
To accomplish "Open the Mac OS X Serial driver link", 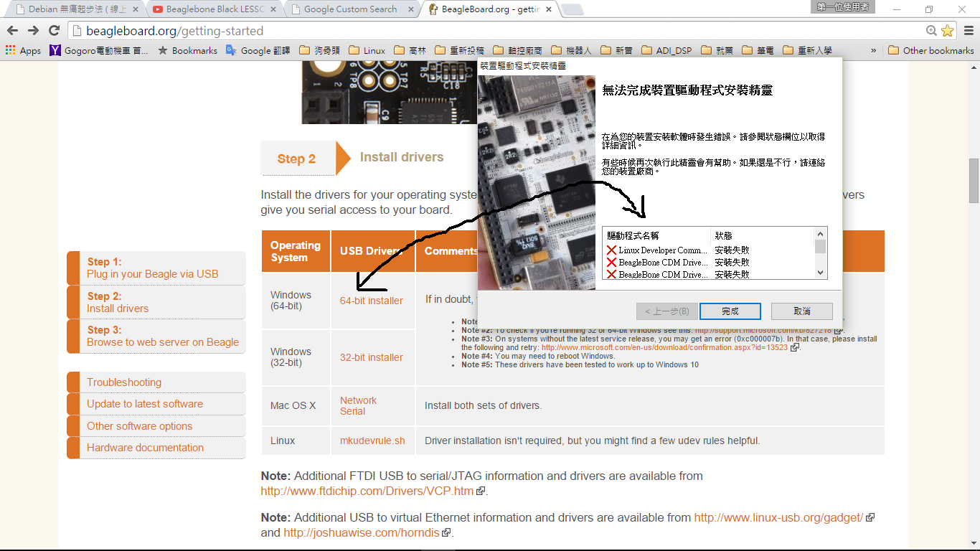I will pyautogui.click(x=353, y=411).
